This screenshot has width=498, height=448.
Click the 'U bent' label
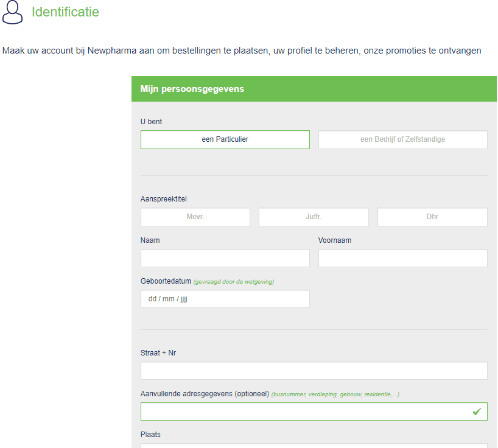point(151,122)
